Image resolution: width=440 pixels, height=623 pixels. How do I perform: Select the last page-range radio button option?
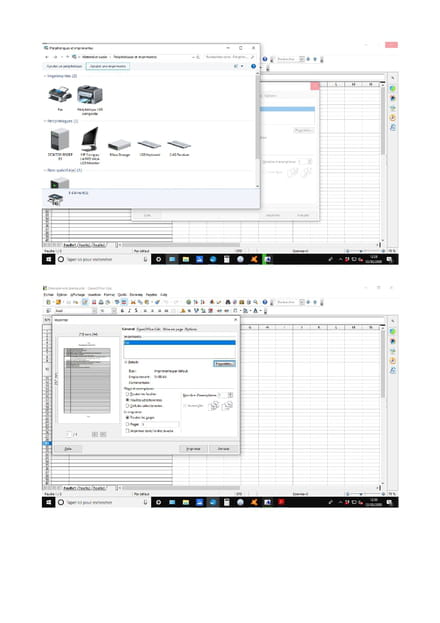pyautogui.click(x=127, y=406)
